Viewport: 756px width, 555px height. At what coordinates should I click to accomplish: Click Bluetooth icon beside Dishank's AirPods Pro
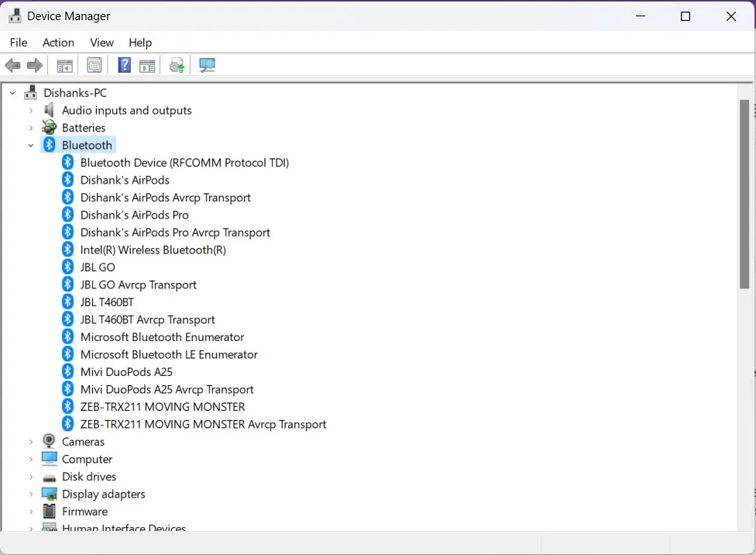67,214
